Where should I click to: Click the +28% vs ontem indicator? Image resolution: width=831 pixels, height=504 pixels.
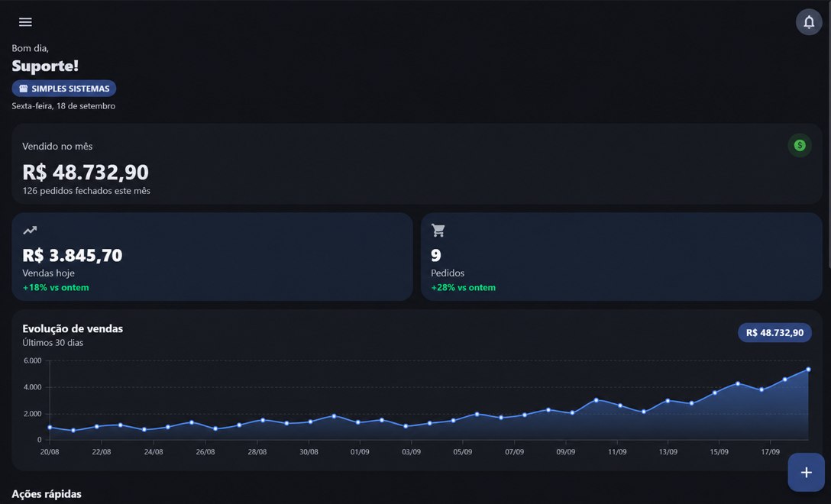click(463, 288)
